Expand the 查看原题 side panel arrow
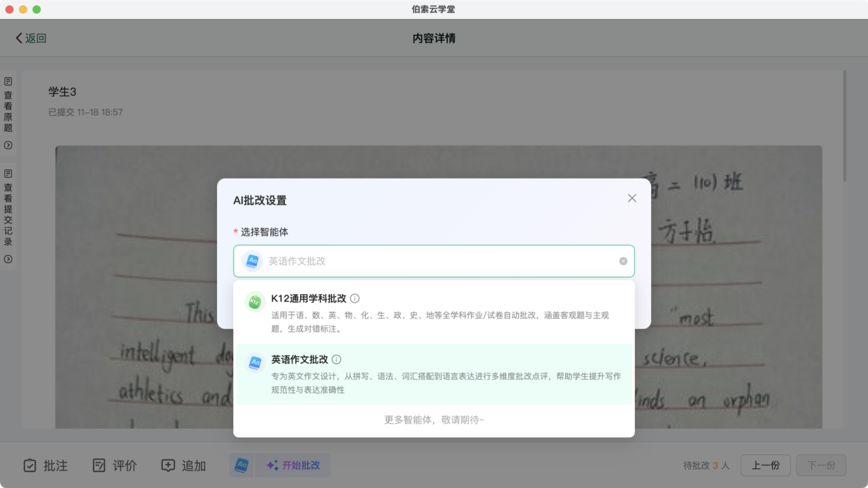868x488 pixels. [x=8, y=145]
